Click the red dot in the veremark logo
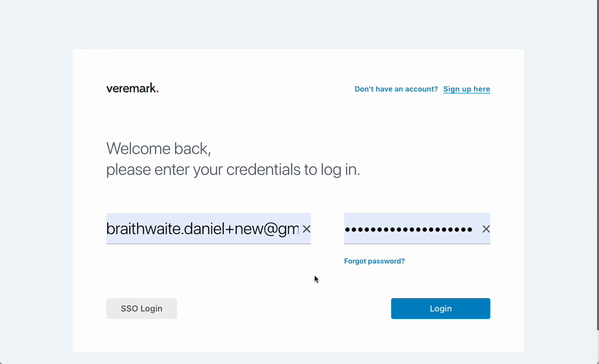Image resolution: width=599 pixels, height=364 pixels. click(x=157, y=92)
